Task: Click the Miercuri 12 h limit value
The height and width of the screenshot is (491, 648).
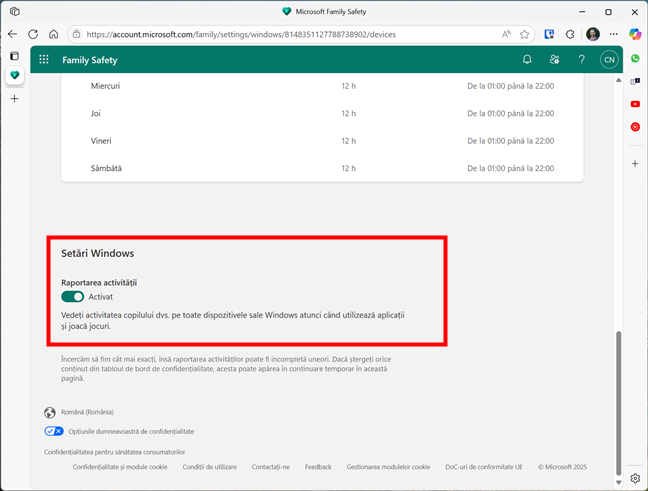Action: point(348,86)
